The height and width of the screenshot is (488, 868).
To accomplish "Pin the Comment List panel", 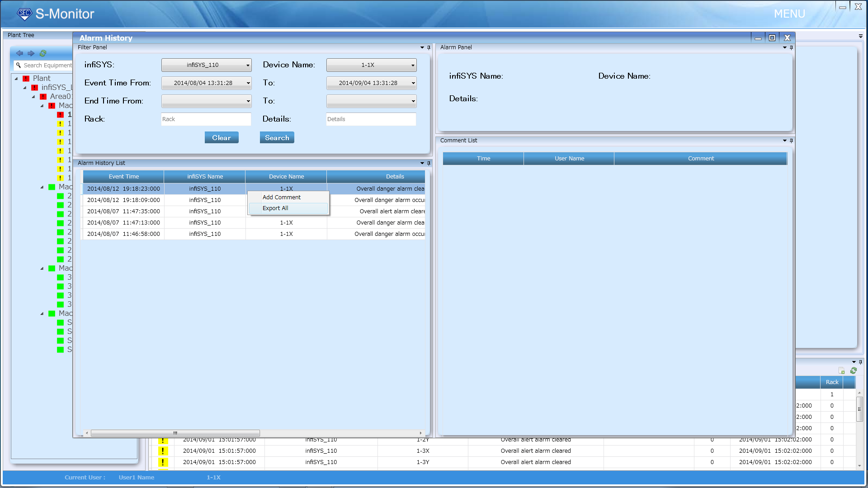I will point(791,141).
